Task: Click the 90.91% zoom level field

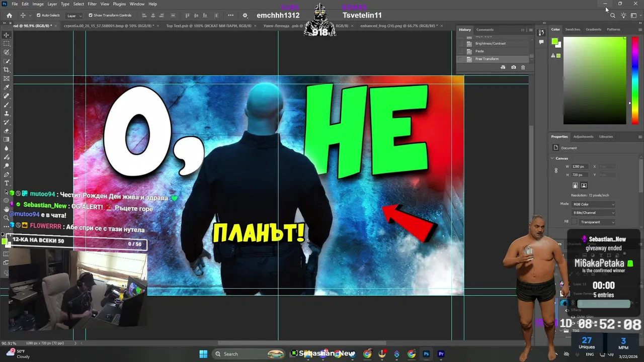Action: coord(8,343)
